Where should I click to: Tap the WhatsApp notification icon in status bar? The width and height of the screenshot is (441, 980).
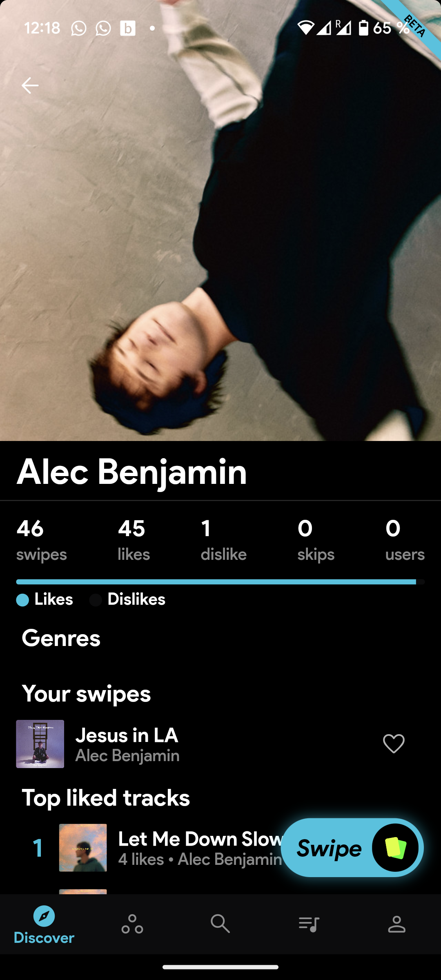79,28
